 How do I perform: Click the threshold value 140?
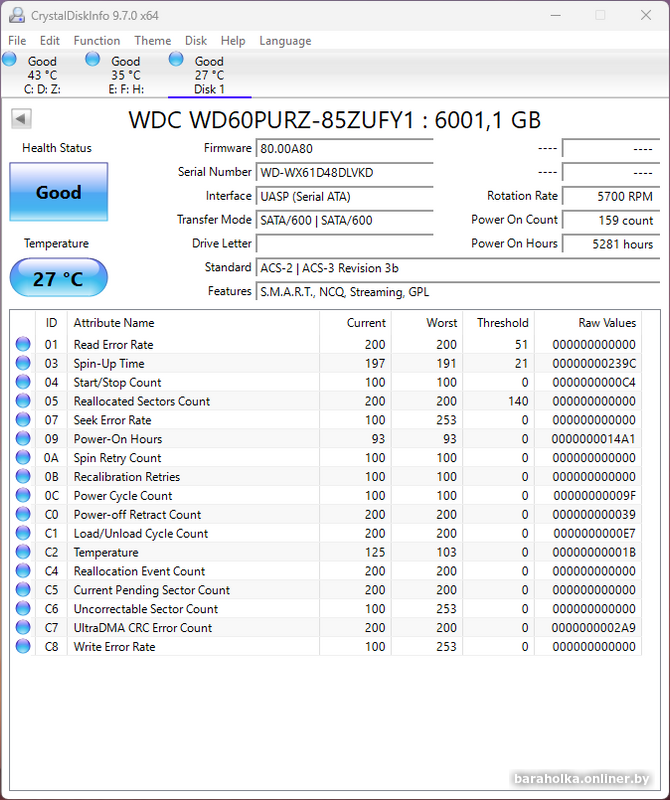pos(518,401)
